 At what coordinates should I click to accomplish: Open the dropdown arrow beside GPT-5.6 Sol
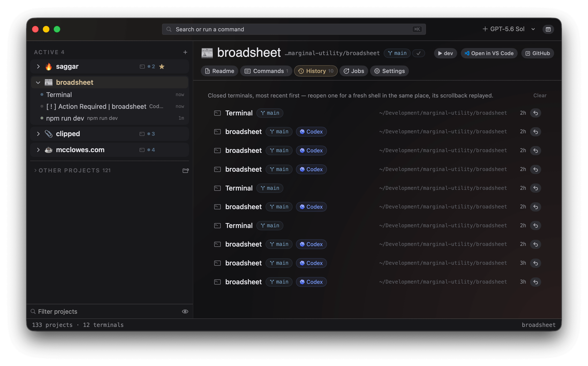[x=533, y=29]
